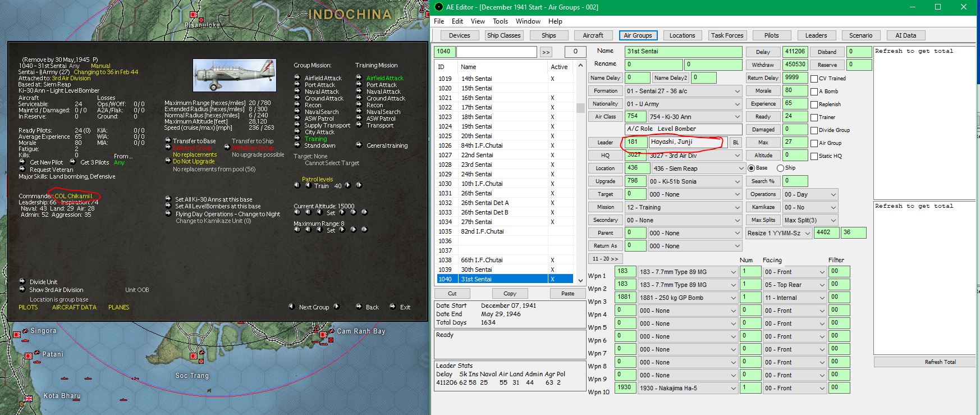This screenshot has width=980, height=415.
Task: Open Nationality dropdown
Action: (x=683, y=104)
